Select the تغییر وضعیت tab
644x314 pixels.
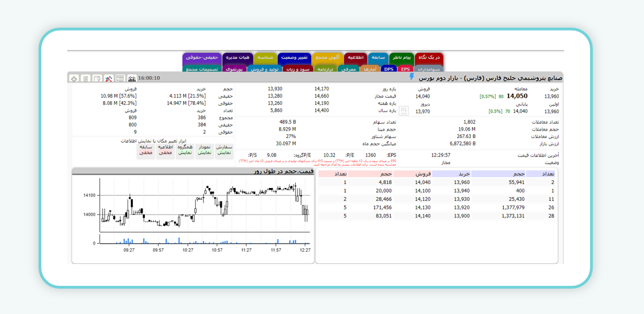pos(294,58)
